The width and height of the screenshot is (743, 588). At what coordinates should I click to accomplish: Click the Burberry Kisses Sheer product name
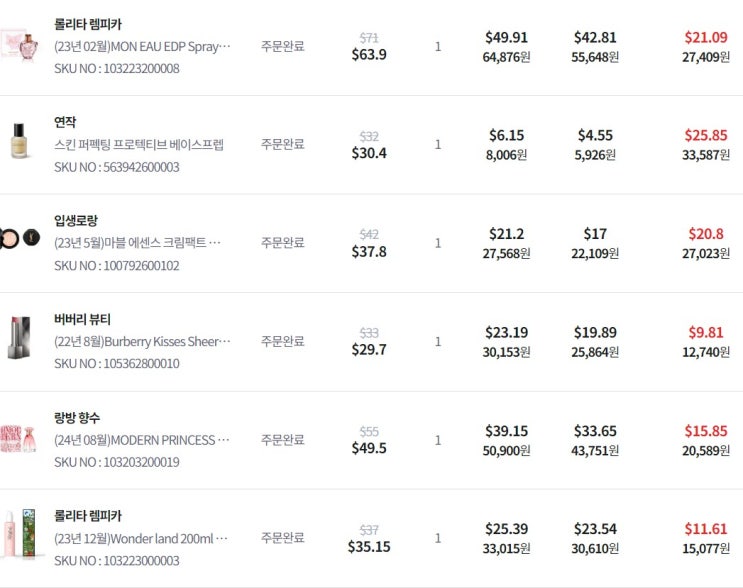pos(142,341)
